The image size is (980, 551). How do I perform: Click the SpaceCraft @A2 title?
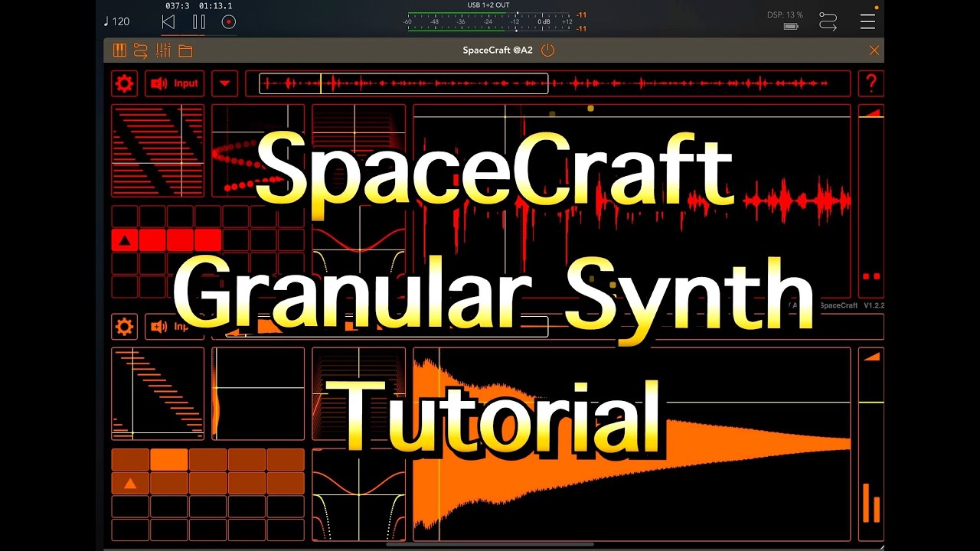pos(498,51)
